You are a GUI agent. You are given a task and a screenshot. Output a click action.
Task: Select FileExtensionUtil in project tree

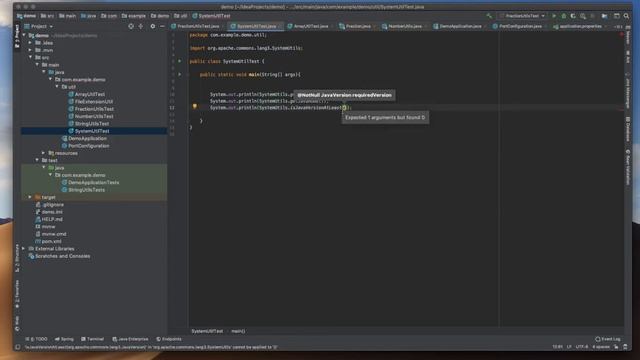[93, 102]
